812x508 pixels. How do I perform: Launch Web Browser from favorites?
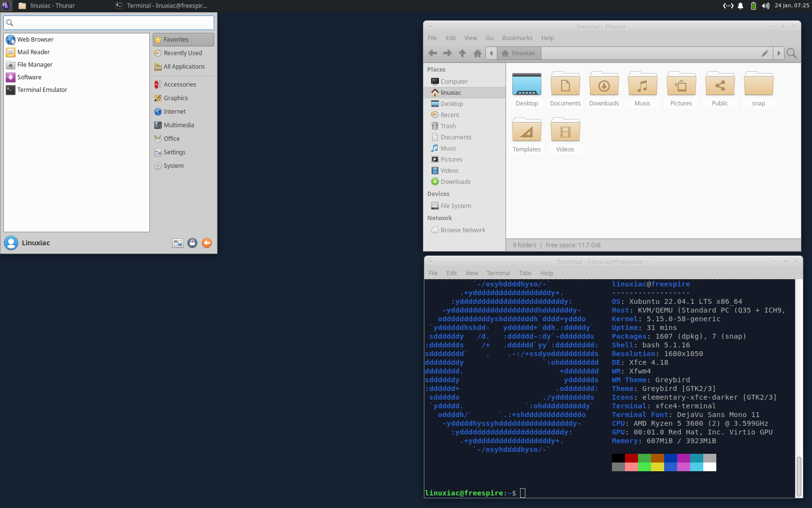[x=76, y=40]
